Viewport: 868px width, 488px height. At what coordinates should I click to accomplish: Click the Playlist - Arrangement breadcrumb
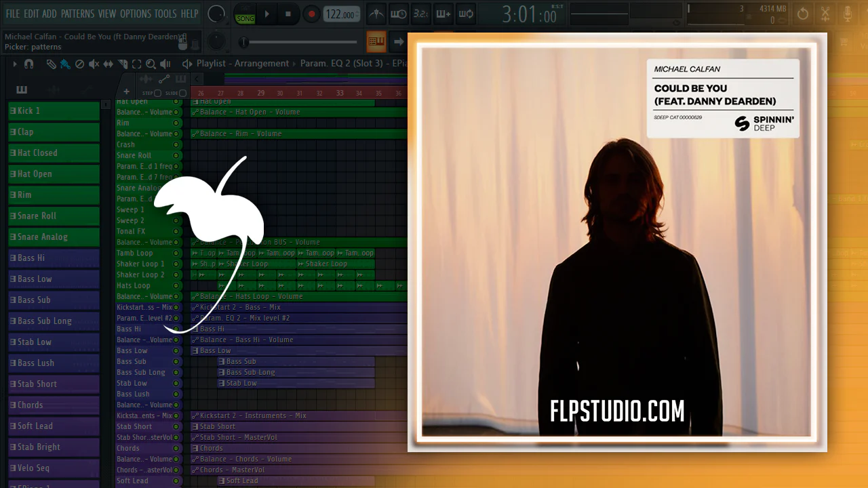click(243, 64)
